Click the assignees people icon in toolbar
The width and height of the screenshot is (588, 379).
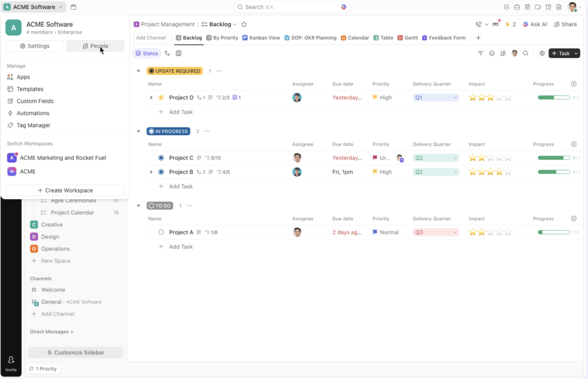pyautogui.click(x=503, y=53)
